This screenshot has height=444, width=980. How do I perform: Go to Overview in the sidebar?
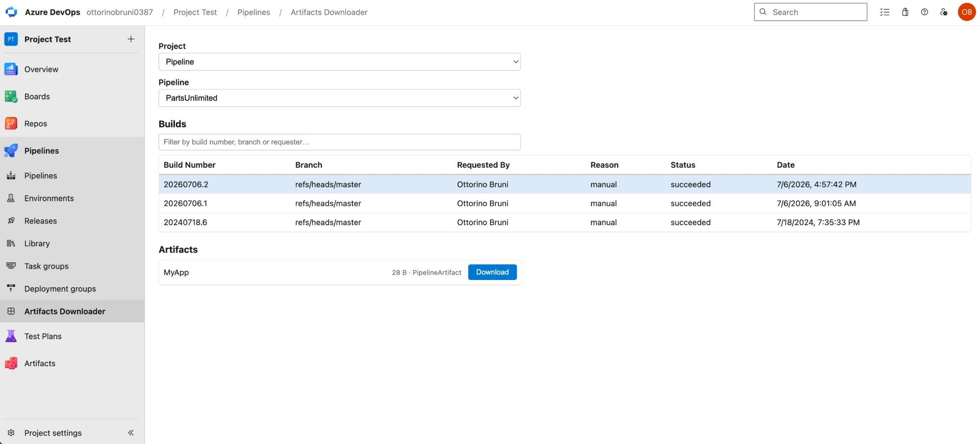(41, 69)
